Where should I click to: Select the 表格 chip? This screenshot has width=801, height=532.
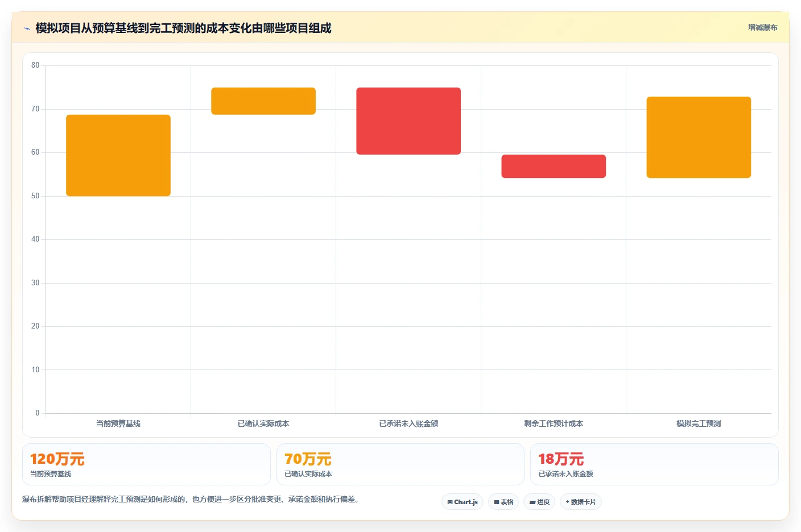coord(503,502)
